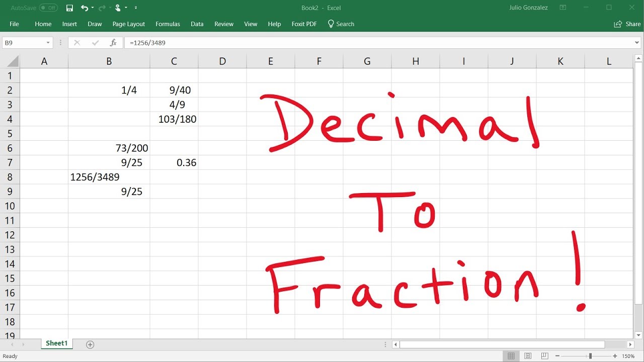The width and height of the screenshot is (644, 362).
Task: Click next sheet navigation arrow
Action: tap(23, 344)
